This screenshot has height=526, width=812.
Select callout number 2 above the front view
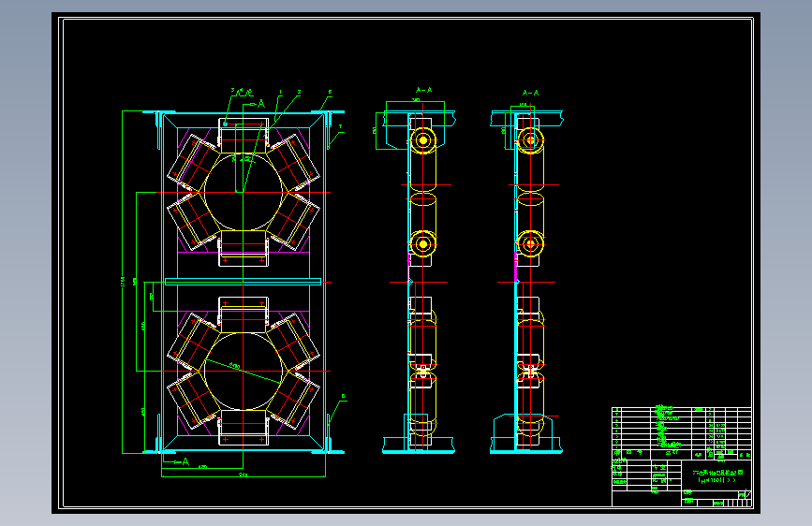(x=299, y=93)
